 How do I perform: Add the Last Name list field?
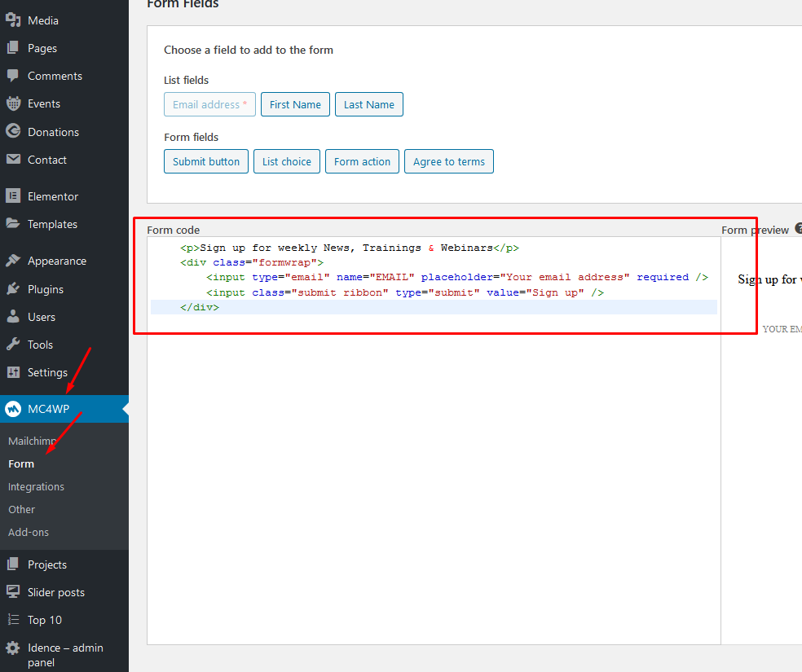coord(368,104)
